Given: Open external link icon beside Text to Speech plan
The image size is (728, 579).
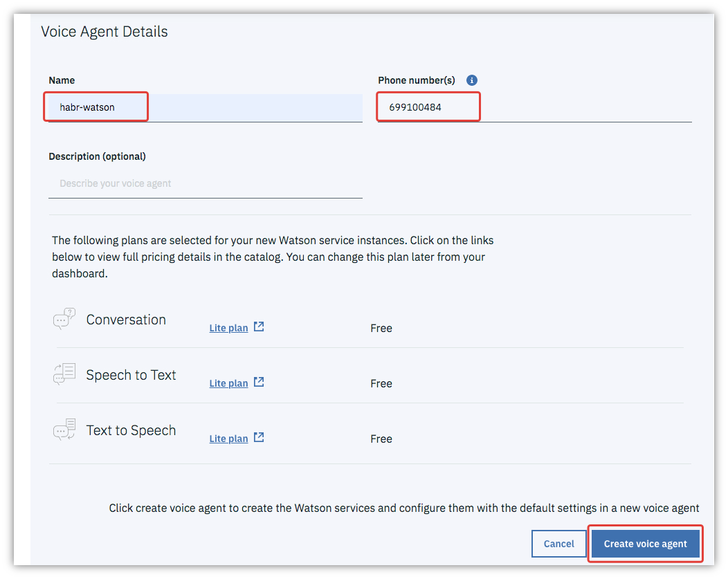Looking at the screenshot, I should [x=259, y=437].
